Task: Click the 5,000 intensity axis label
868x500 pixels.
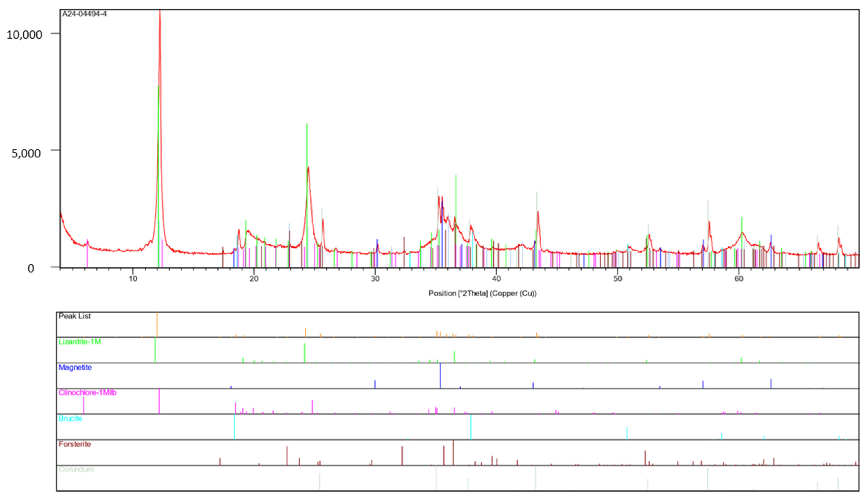Action: [x=26, y=153]
